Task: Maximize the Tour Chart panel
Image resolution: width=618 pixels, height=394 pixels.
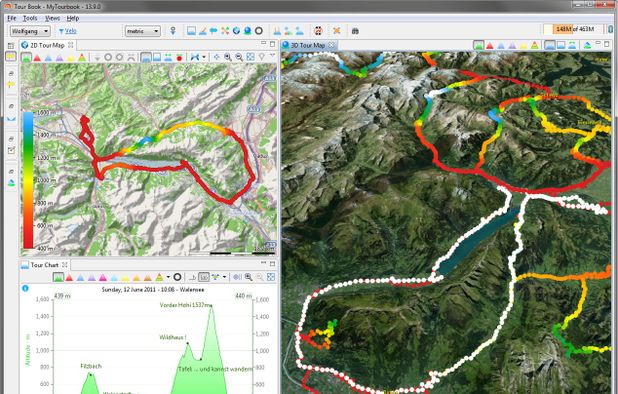Action: point(272,263)
